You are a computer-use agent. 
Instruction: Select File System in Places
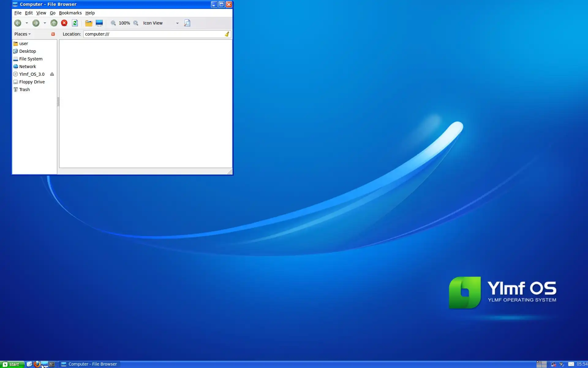click(x=31, y=59)
